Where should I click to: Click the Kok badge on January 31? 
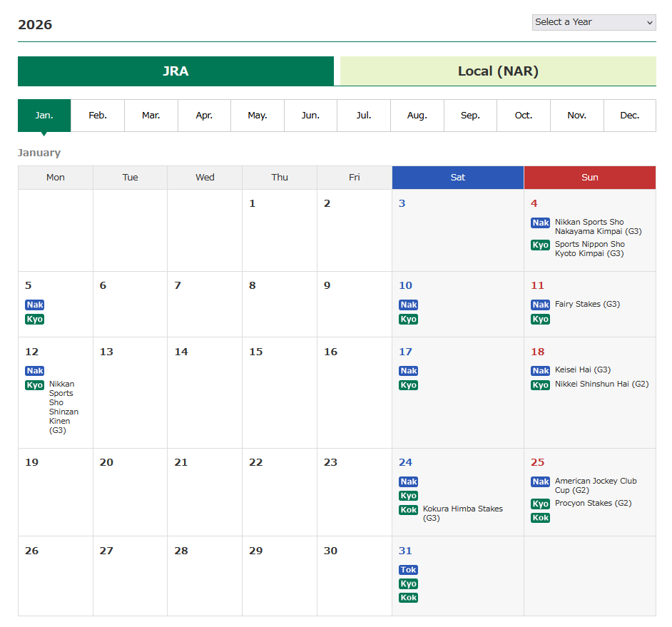(x=409, y=598)
